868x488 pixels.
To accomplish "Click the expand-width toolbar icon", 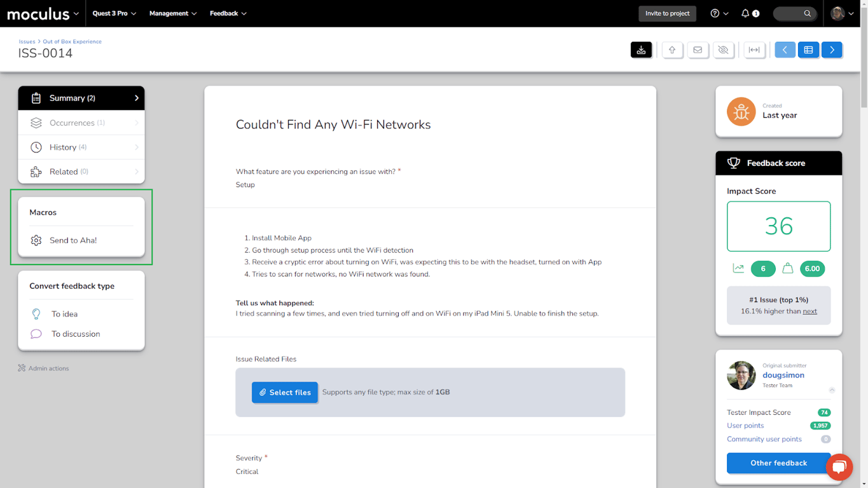I will pos(754,50).
